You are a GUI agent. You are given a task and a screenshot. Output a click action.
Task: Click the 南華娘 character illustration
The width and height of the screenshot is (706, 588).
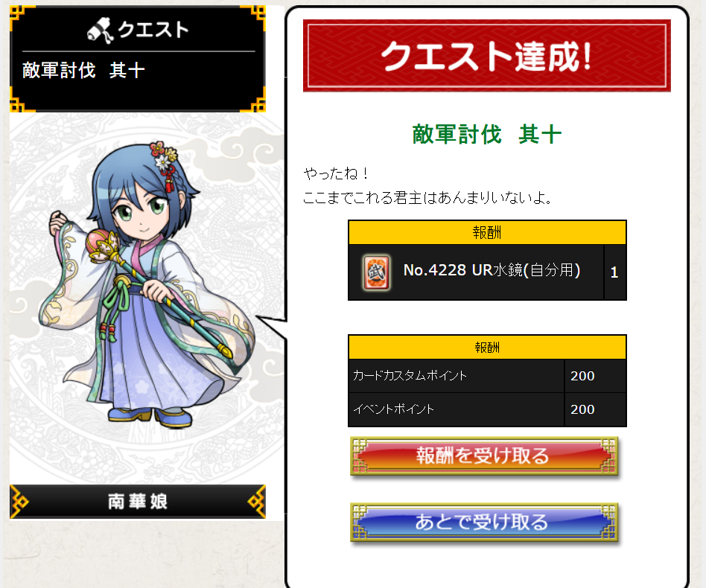[146, 285]
